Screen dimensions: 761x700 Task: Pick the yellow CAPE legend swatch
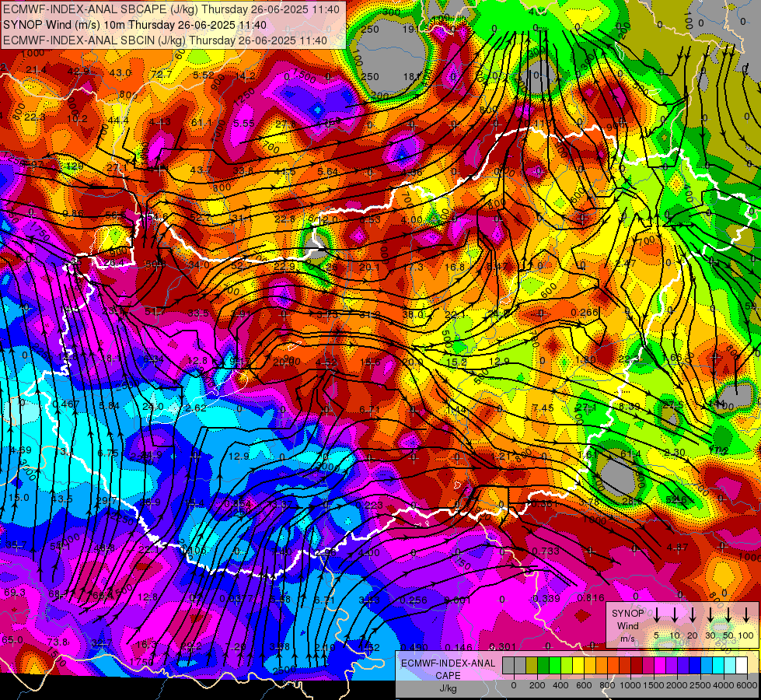click(578, 666)
